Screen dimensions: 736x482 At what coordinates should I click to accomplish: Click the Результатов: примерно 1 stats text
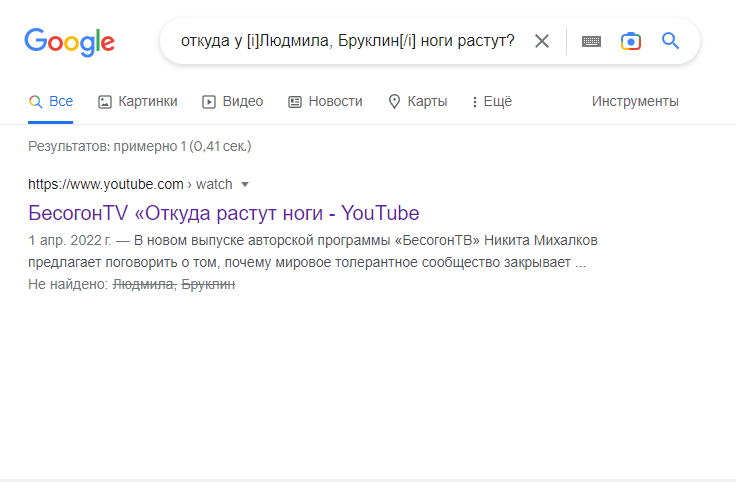pos(139,146)
